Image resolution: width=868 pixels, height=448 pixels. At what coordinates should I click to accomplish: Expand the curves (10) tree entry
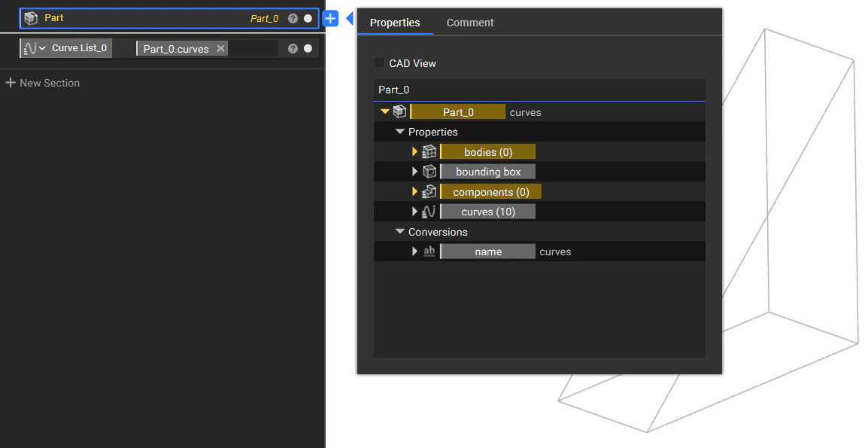click(x=415, y=211)
